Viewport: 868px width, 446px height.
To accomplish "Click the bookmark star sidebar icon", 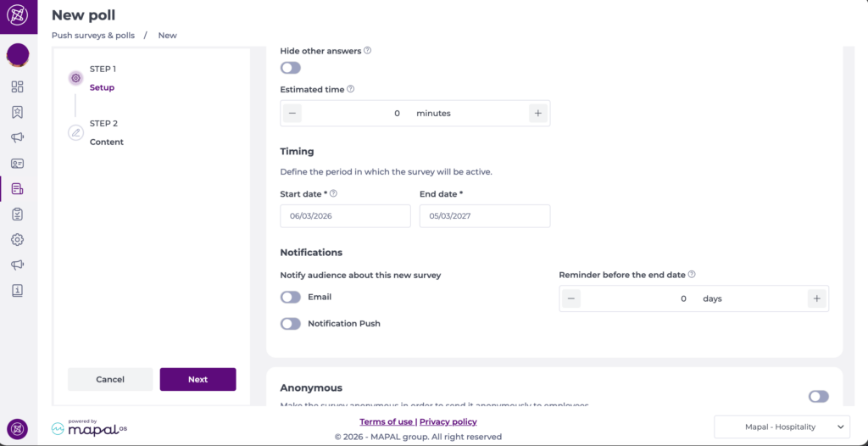I will pyautogui.click(x=18, y=112).
